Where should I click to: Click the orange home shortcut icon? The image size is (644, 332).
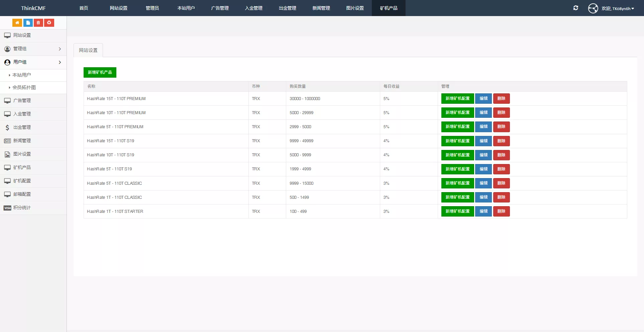[17, 23]
